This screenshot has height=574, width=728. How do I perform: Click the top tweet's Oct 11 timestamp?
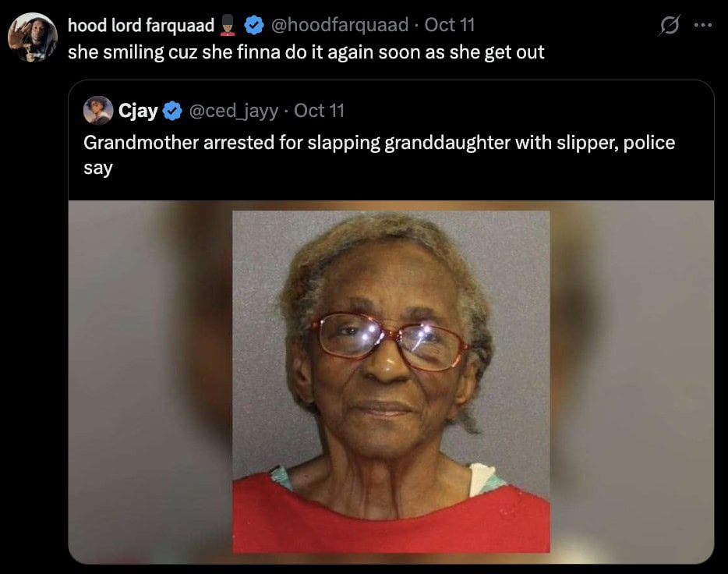[450, 25]
